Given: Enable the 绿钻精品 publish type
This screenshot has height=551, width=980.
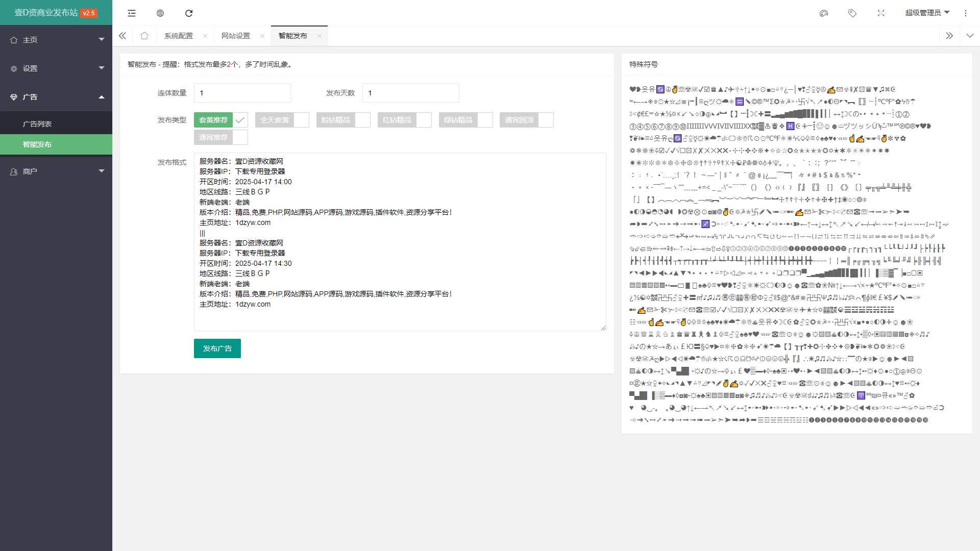Looking at the screenshot, I should 465,120.
